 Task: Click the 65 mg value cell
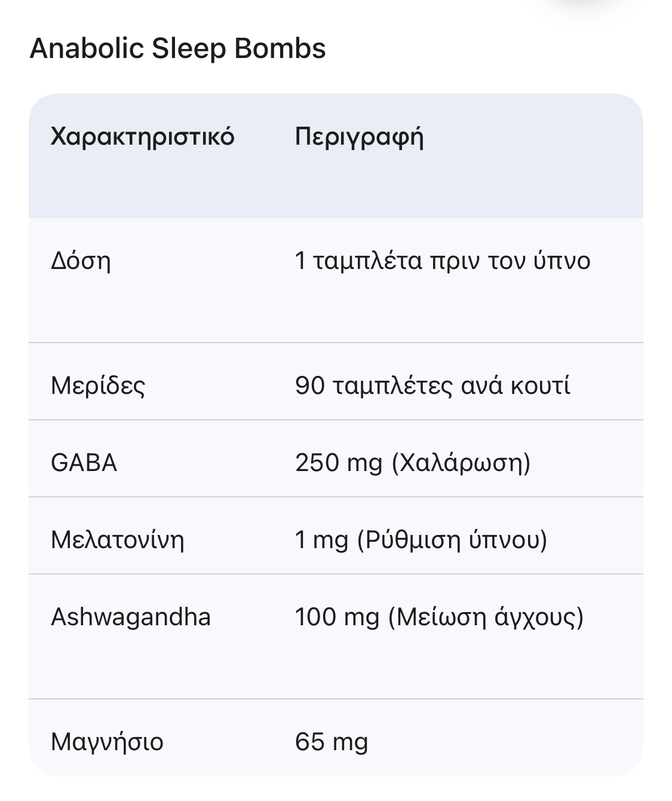[332, 742]
